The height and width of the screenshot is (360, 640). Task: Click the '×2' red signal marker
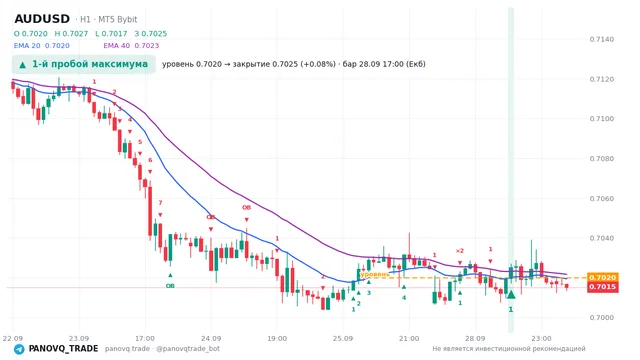pyautogui.click(x=460, y=251)
